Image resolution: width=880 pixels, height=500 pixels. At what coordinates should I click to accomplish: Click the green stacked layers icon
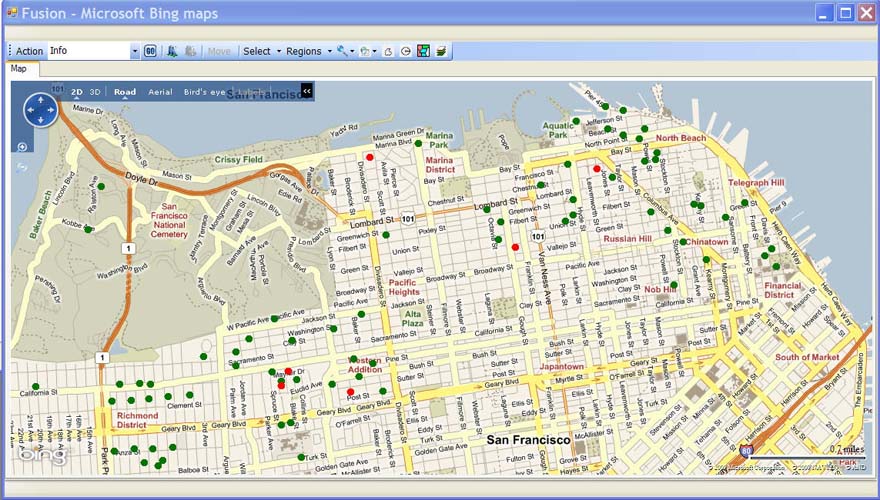click(x=442, y=51)
